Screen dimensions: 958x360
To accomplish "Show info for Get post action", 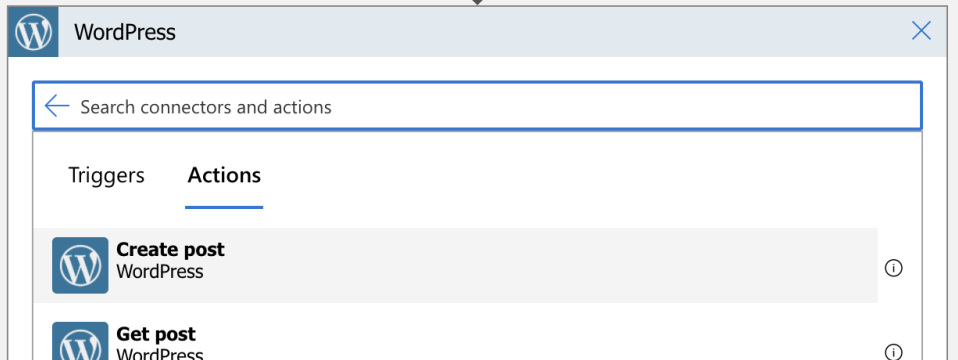I will [893, 352].
